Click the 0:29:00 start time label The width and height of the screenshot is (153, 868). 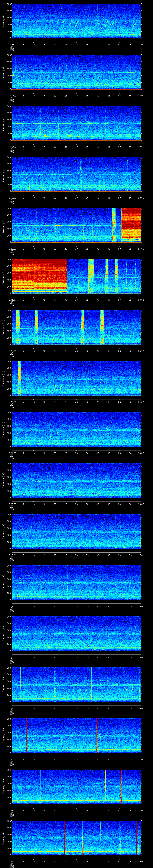[12, 708]
